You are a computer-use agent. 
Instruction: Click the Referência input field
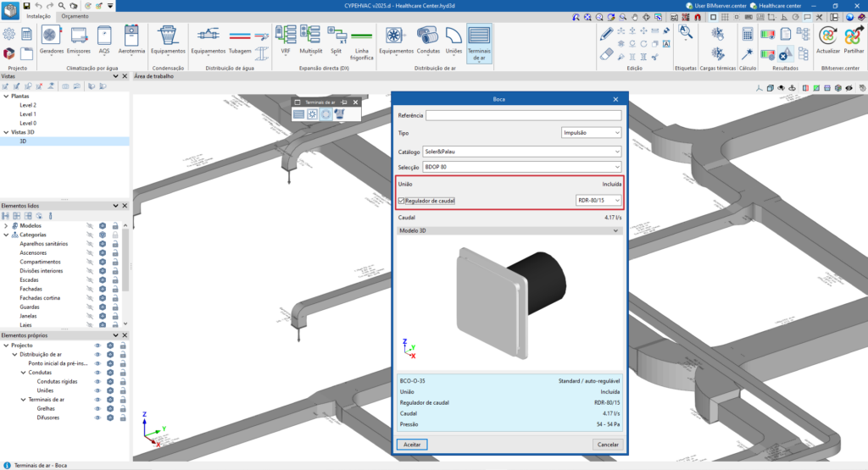(x=523, y=115)
